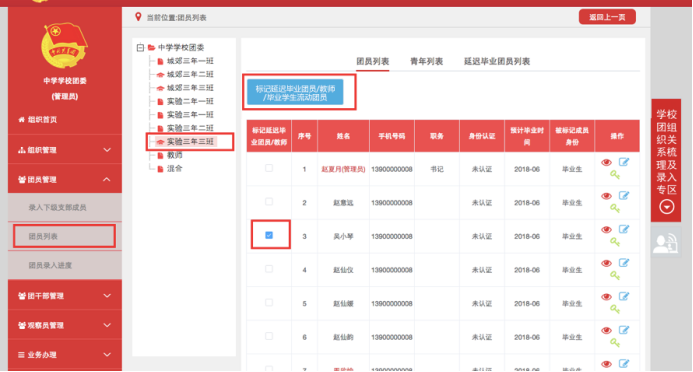The height and width of the screenshot is (372, 693).
Task: Click the 返回上一页 button
Action: (607, 17)
